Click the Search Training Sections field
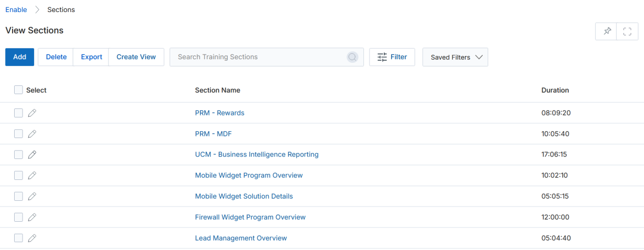Image resolution: width=644 pixels, height=250 pixels. pyautogui.click(x=267, y=57)
